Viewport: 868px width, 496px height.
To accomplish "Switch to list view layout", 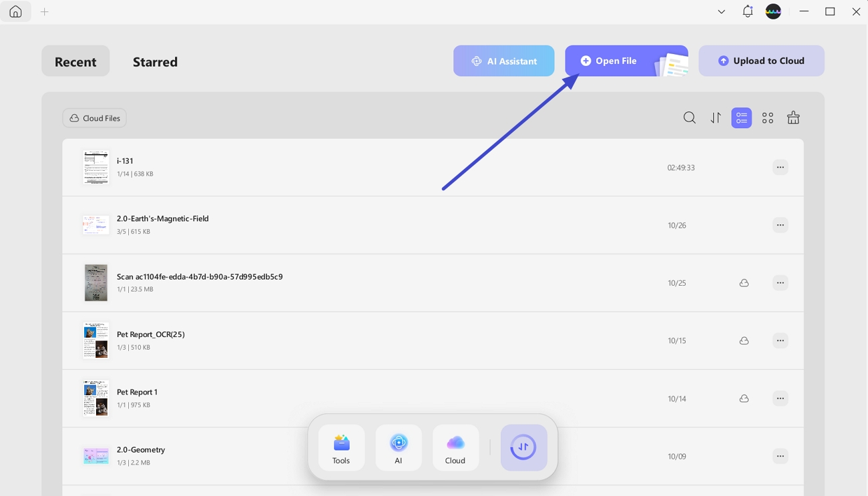I will coord(741,118).
